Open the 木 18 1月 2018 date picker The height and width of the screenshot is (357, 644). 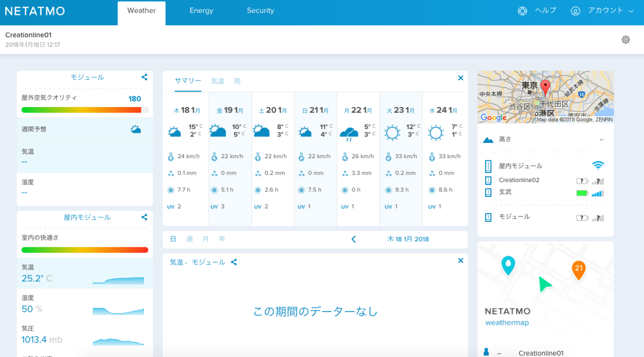pyautogui.click(x=408, y=239)
